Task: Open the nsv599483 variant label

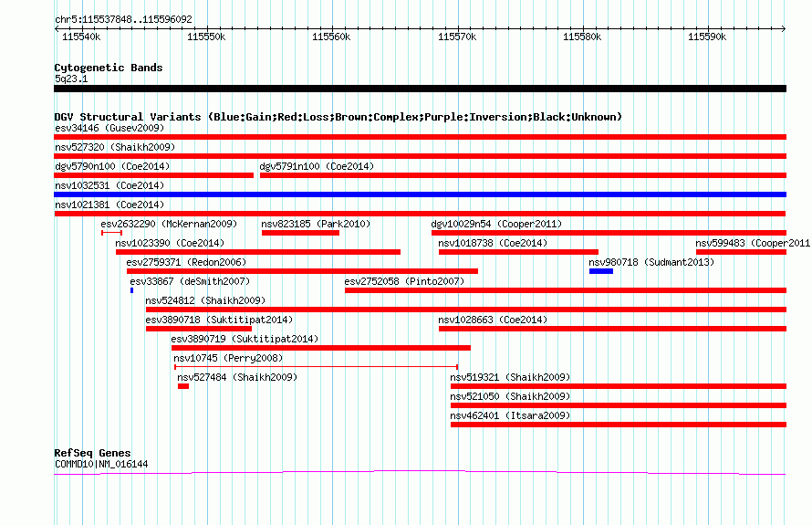Action: [754, 243]
